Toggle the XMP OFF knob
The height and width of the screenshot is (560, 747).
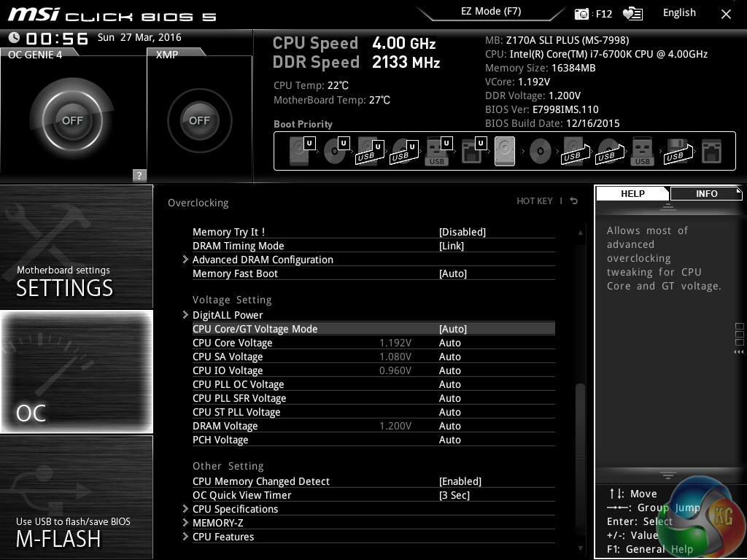(x=200, y=120)
